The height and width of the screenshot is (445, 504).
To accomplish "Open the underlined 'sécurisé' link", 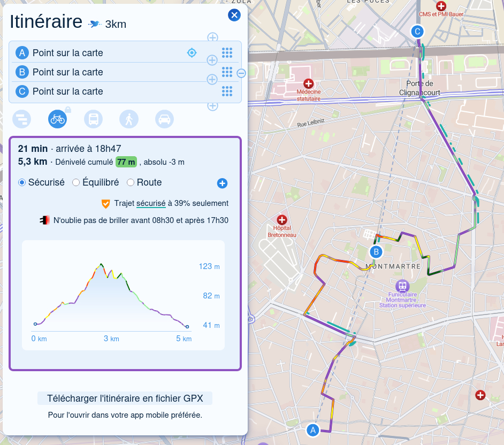I will 151,203.
